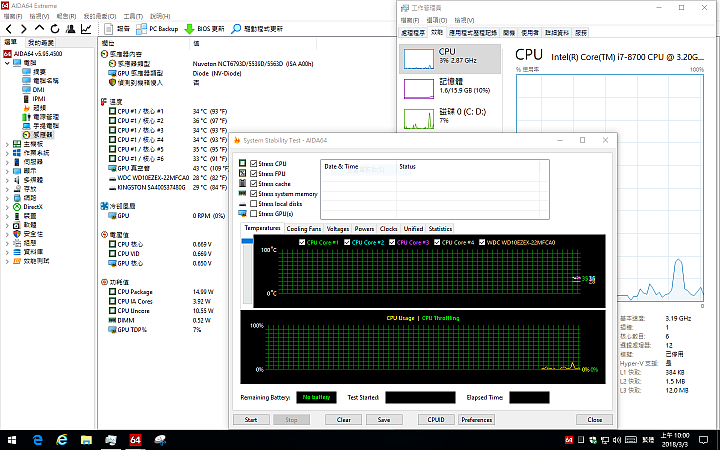Click the line graph icon in AIDA64 toolbar
The width and height of the screenshot is (720, 450).
86,29
